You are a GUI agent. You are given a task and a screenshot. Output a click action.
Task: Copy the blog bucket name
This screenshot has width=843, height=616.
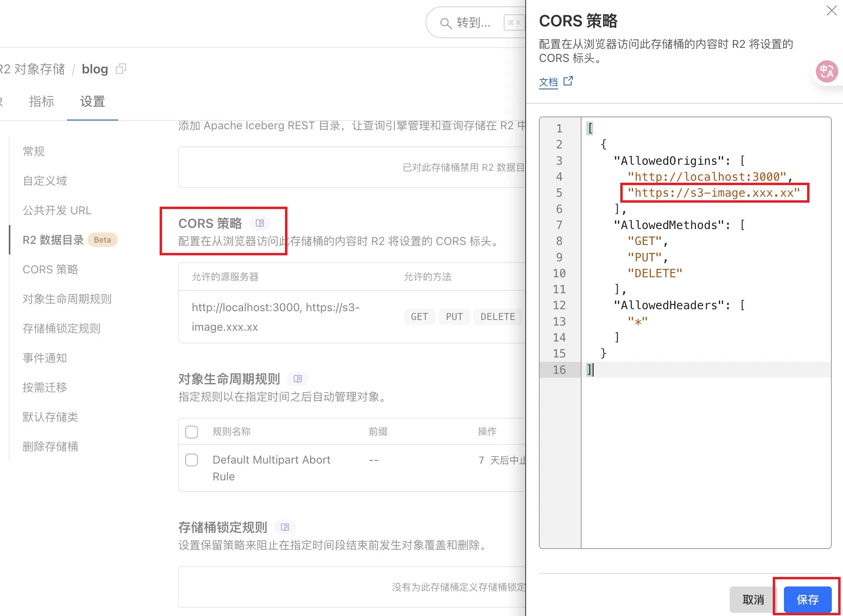(121, 69)
